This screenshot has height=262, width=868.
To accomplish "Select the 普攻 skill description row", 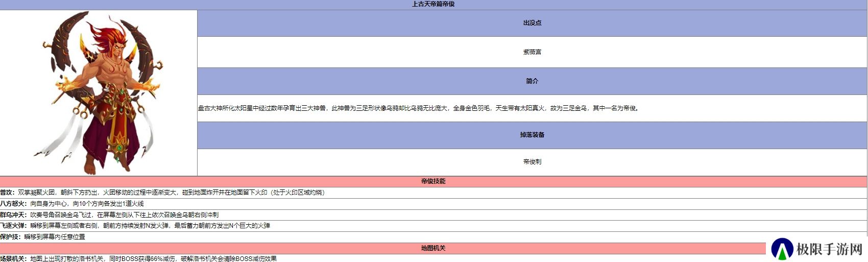I will pos(433,193).
